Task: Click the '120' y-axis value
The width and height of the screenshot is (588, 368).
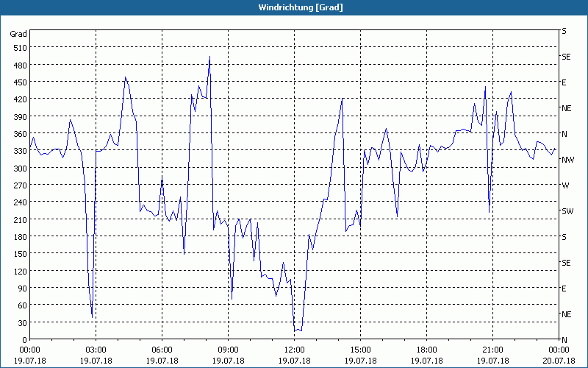Action: click(x=21, y=271)
